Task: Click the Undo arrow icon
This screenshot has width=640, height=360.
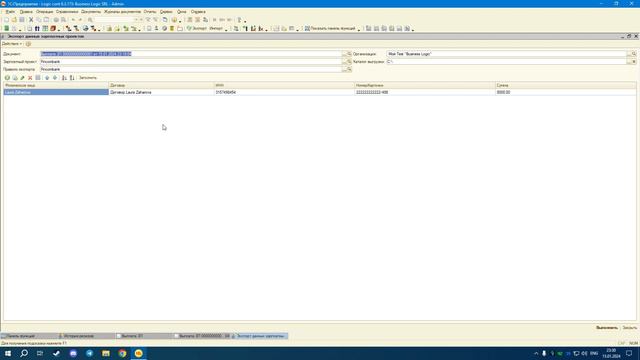Action: (x=73, y=20)
